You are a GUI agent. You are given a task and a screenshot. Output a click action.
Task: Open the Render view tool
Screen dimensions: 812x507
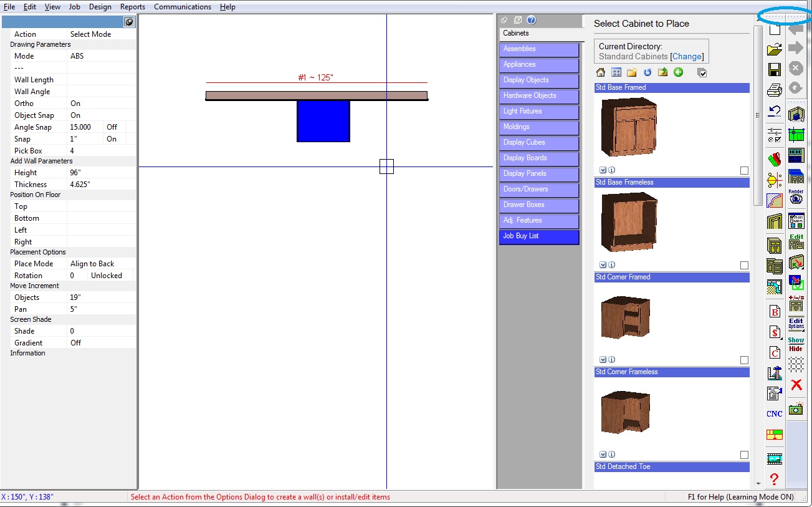pyautogui.click(x=796, y=197)
